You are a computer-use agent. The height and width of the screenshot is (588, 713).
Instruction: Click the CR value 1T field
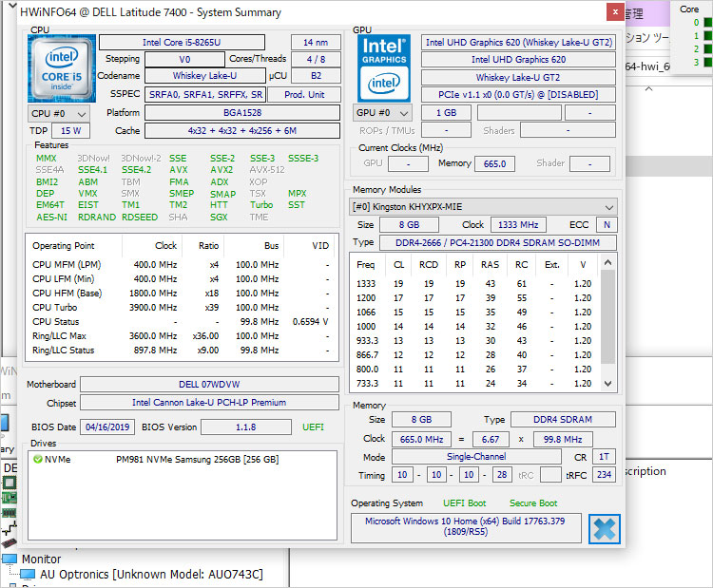(604, 457)
